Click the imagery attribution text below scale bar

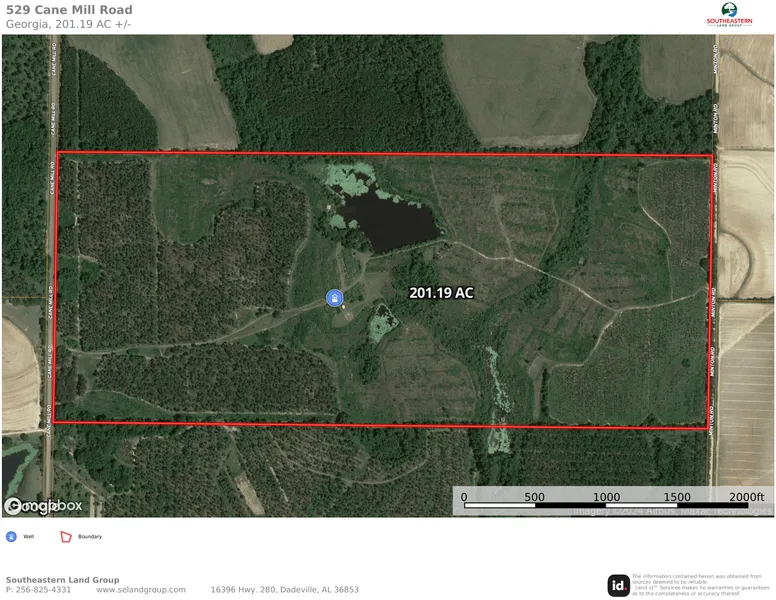click(673, 511)
